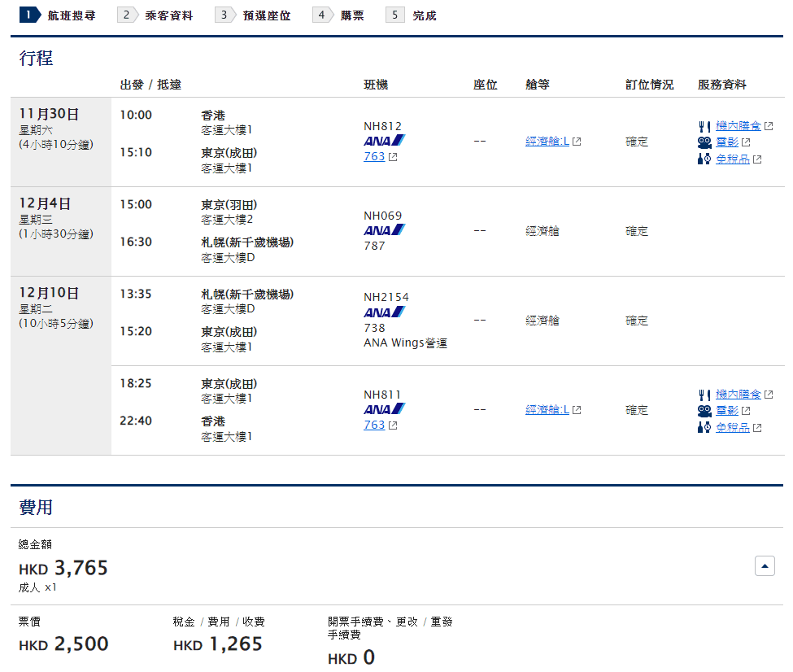Click the meal fork-knife icon for flight NH811
This screenshot has height=672, width=793.
point(704,395)
